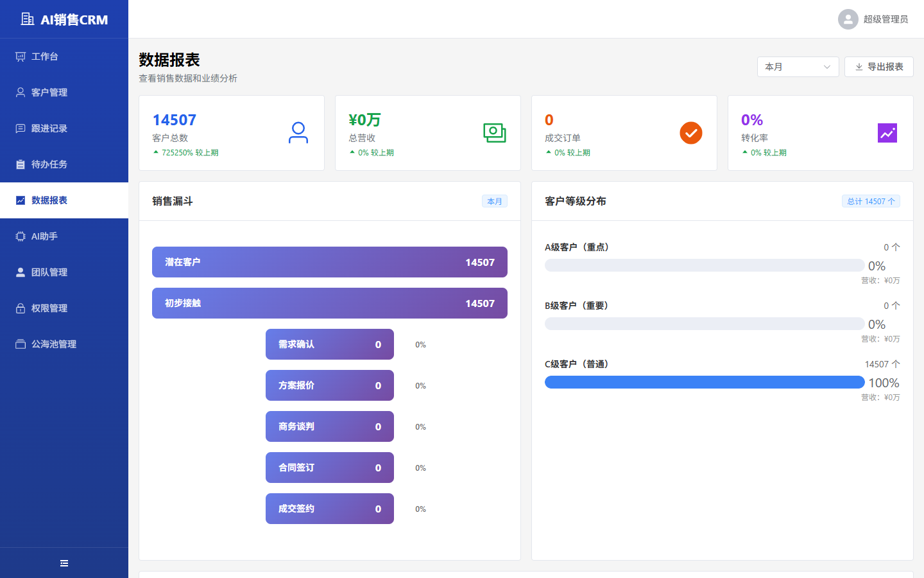Image resolution: width=924 pixels, height=578 pixels.
Task: Click the 待办任务 clipboard icon
Action: [21, 164]
